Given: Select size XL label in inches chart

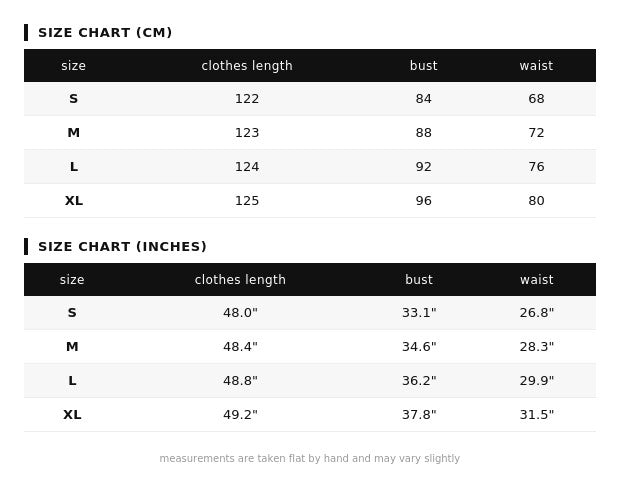Looking at the screenshot, I should click(x=72, y=415).
